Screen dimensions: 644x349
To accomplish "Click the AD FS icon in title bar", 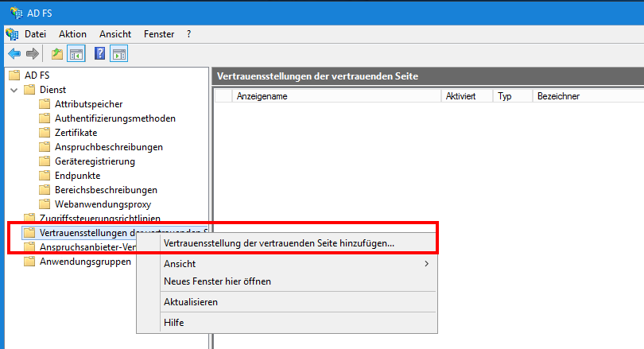I will pos(17,14).
